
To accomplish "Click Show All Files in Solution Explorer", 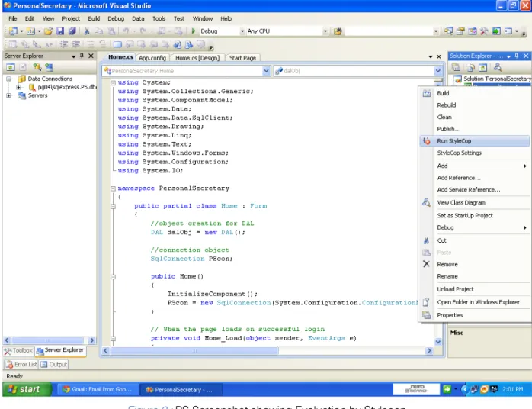I will click(x=471, y=68).
